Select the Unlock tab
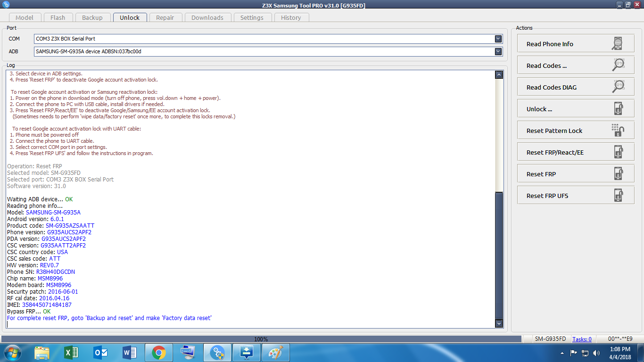The height and width of the screenshot is (362, 644). (130, 17)
